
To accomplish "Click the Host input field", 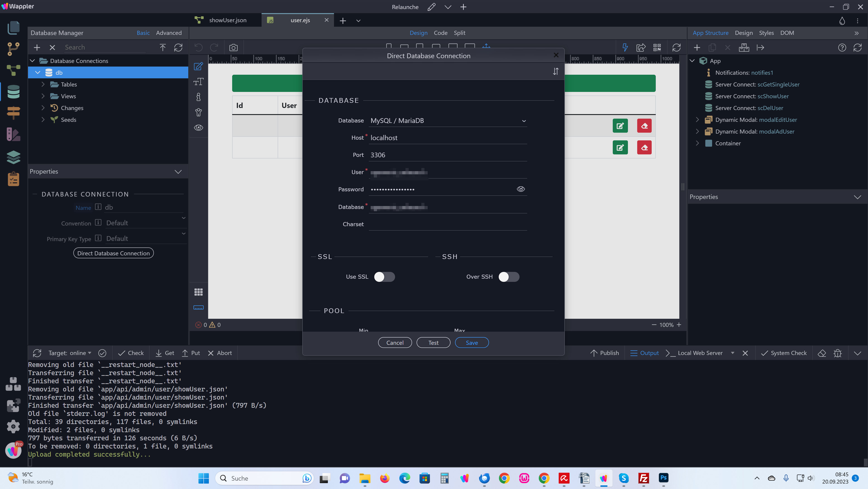I will [x=448, y=138].
